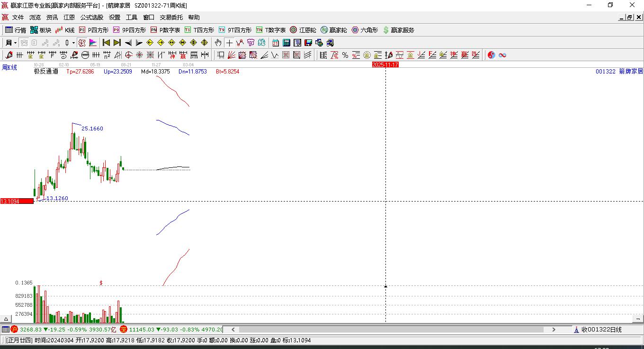Toggle the crosshair cursor button
Viewport: 644px width, 349px height.
[229, 43]
